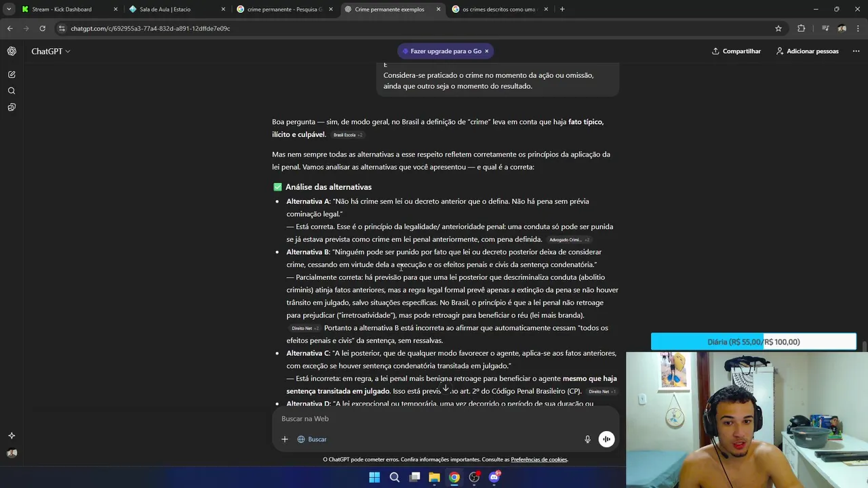Open Preferências de cookies link

(539, 460)
